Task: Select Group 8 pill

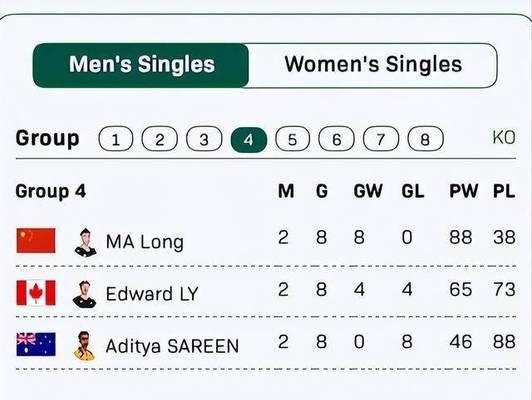Action: tap(425, 139)
